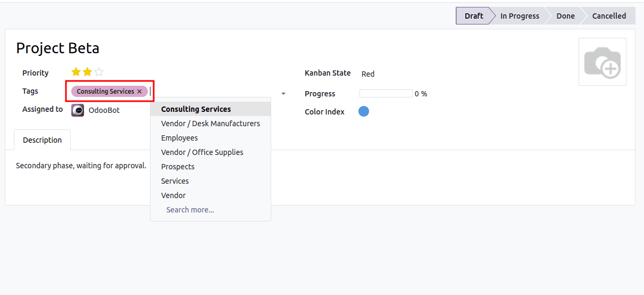Click the Priority field label
Viewport: 644px width, 295px height.
tap(35, 73)
